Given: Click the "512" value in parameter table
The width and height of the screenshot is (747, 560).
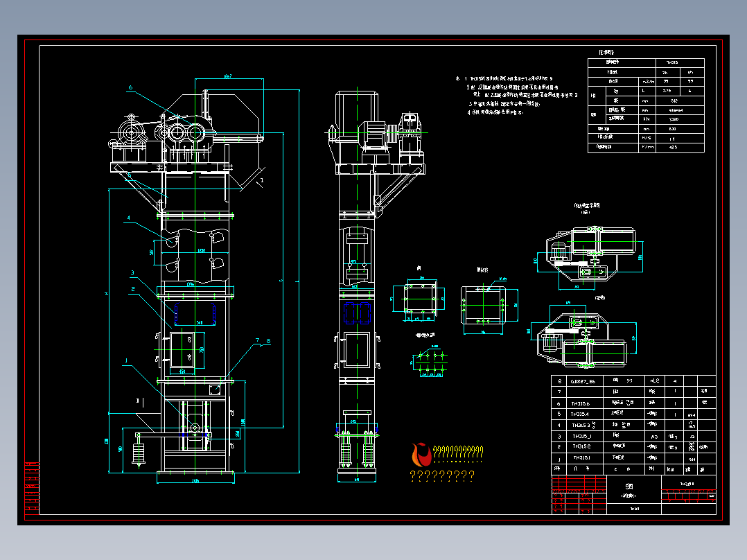Looking at the screenshot, I should click(x=674, y=100).
